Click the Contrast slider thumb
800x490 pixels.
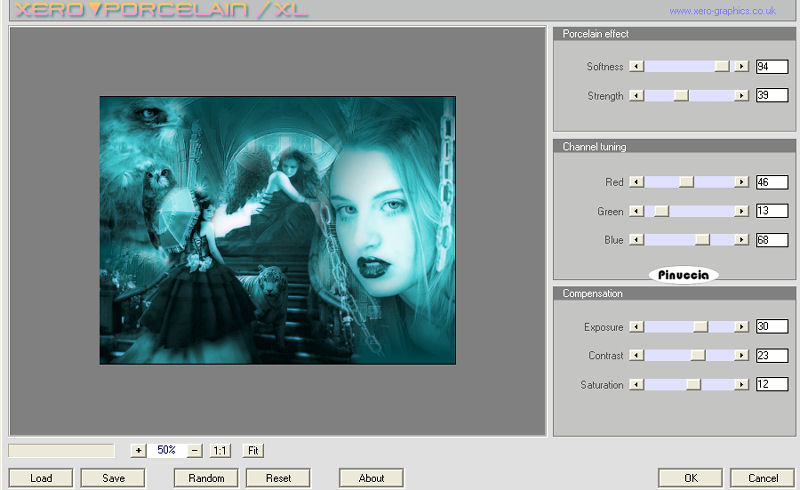pos(698,355)
